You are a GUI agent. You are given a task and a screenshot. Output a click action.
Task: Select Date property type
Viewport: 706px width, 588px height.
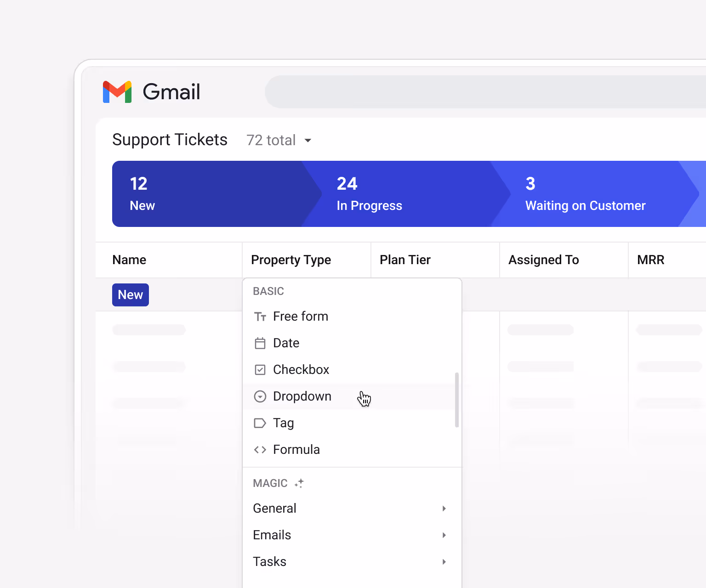[x=352, y=343]
